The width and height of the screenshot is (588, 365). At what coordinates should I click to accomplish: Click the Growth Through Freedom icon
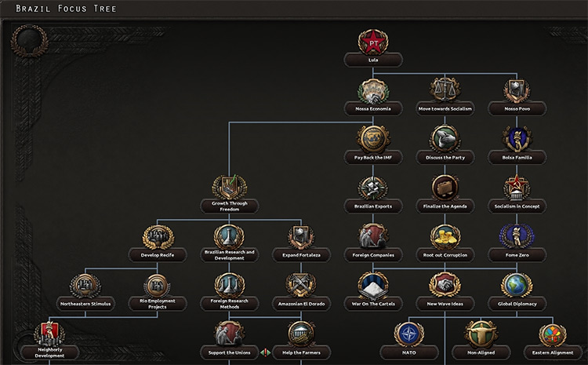(x=230, y=187)
